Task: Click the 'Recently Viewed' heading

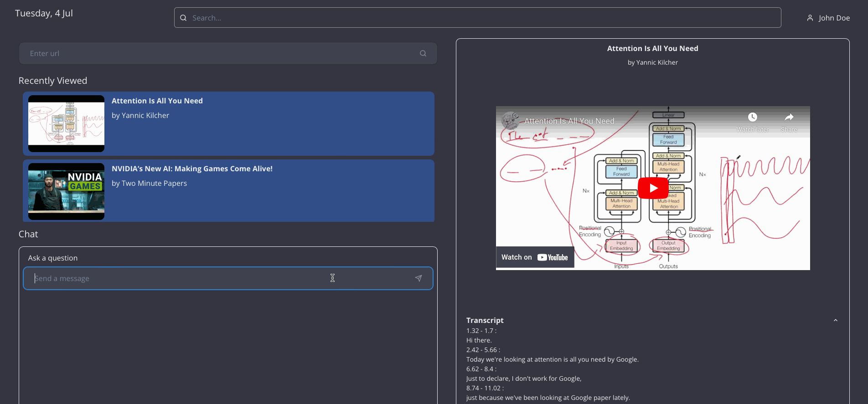Action: pos(53,81)
